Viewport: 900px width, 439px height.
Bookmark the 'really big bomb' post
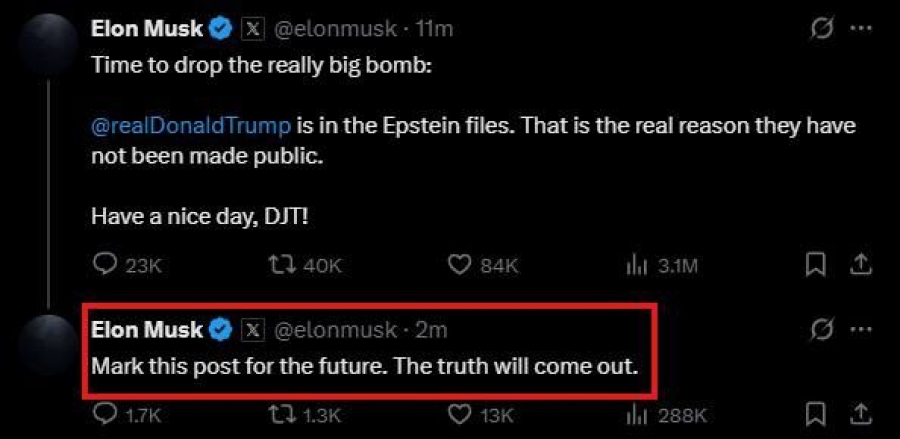[x=815, y=265]
